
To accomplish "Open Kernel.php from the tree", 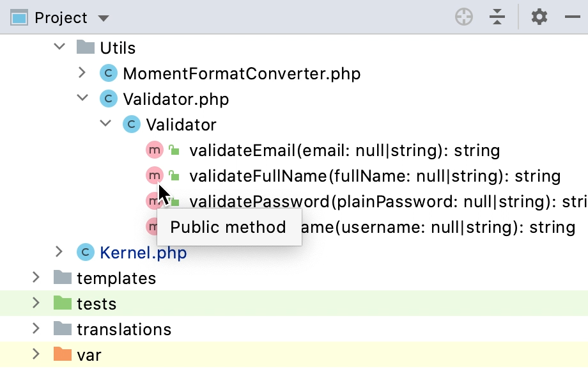I will (143, 252).
